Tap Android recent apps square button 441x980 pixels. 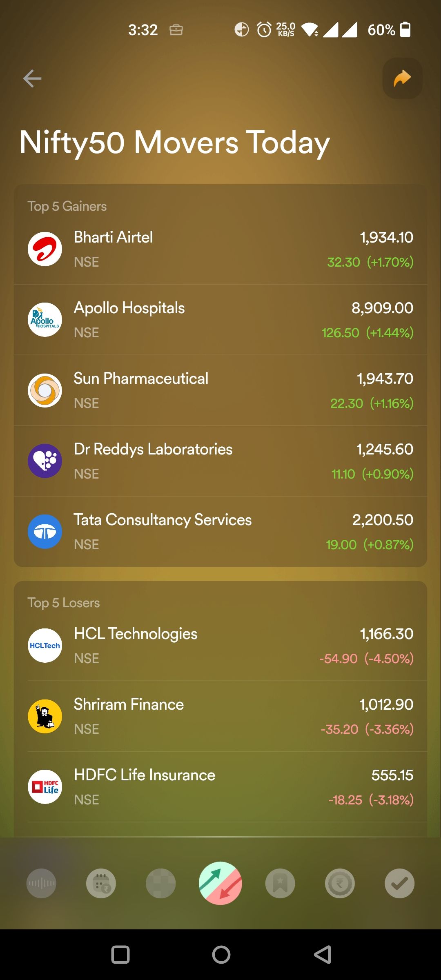[x=120, y=955]
